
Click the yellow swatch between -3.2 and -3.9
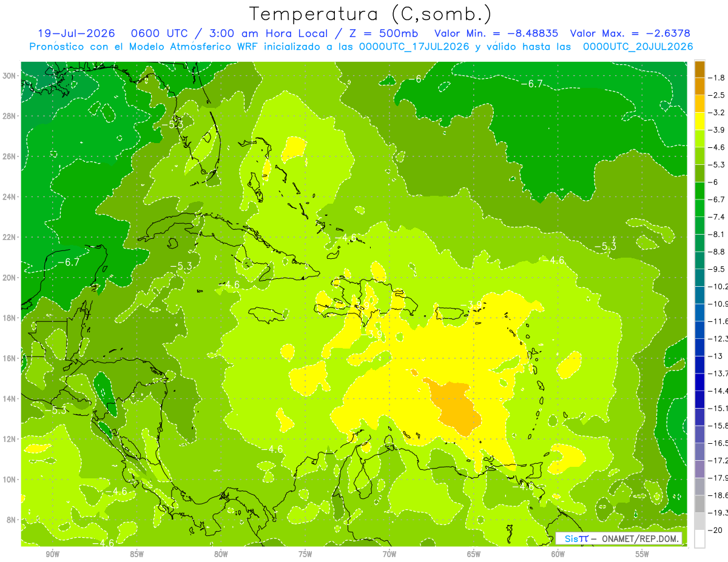point(699,121)
